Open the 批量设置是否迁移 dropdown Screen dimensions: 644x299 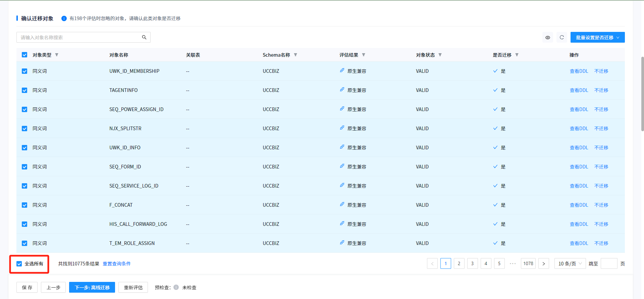coord(598,37)
